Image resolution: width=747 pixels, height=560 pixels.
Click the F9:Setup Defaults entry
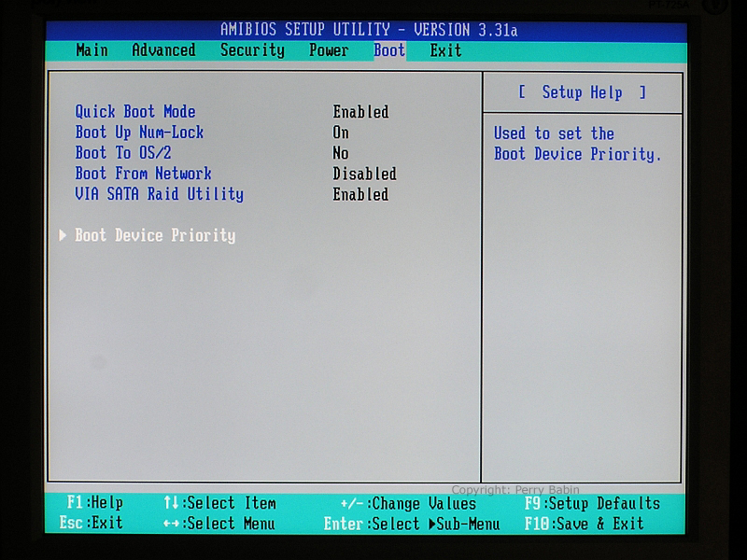592,503
